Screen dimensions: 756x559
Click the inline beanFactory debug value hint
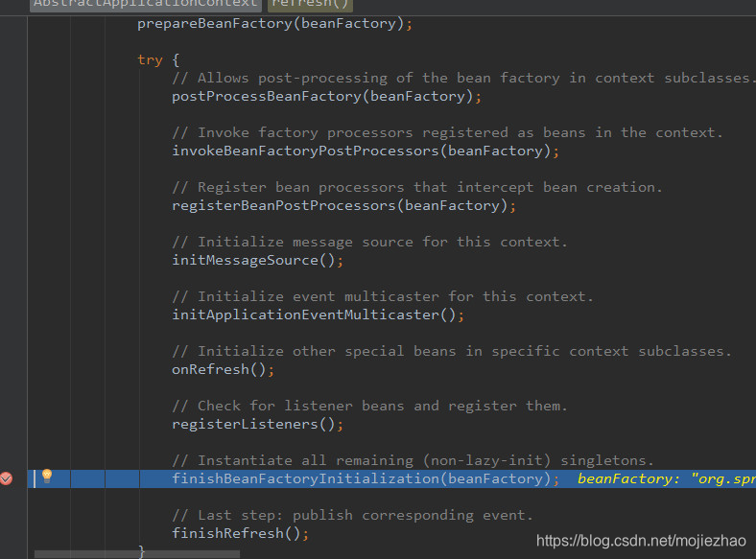coord(667,479)
